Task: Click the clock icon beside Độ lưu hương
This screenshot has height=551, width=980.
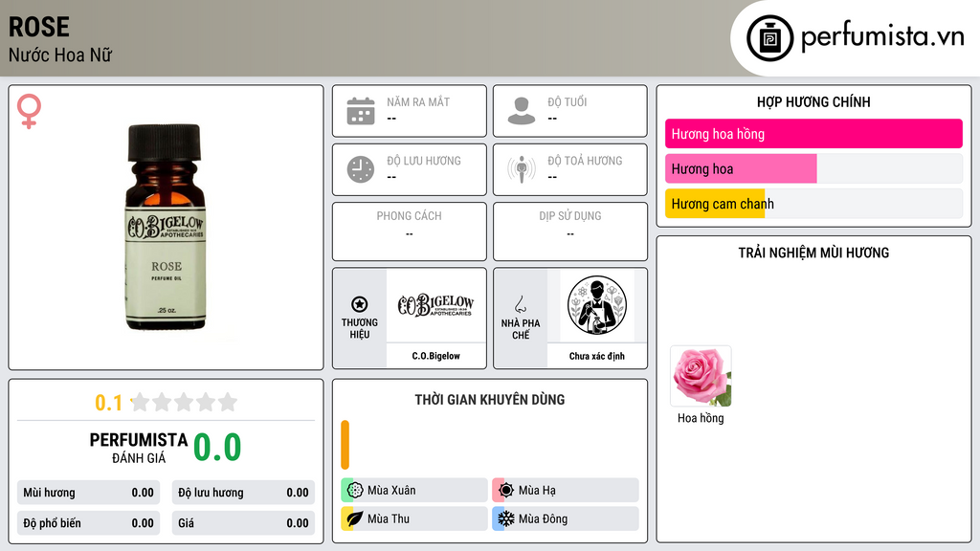Action: (x=361, y=169)
